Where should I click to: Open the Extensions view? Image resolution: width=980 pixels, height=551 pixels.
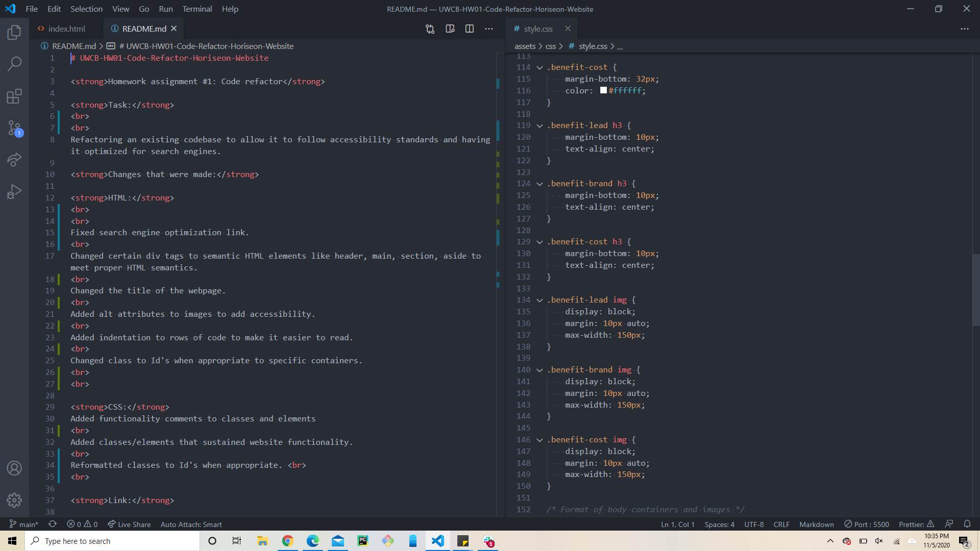point(14,96)
